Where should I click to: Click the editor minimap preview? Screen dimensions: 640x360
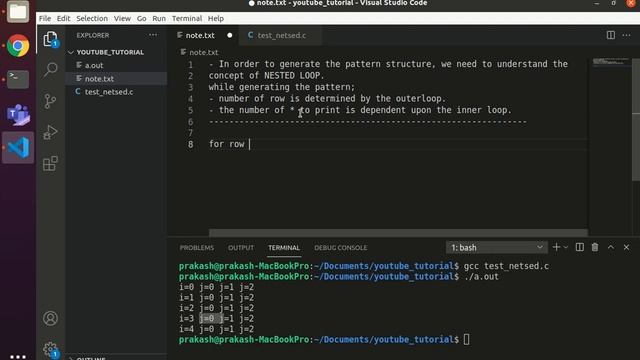[x=611, y=62]
